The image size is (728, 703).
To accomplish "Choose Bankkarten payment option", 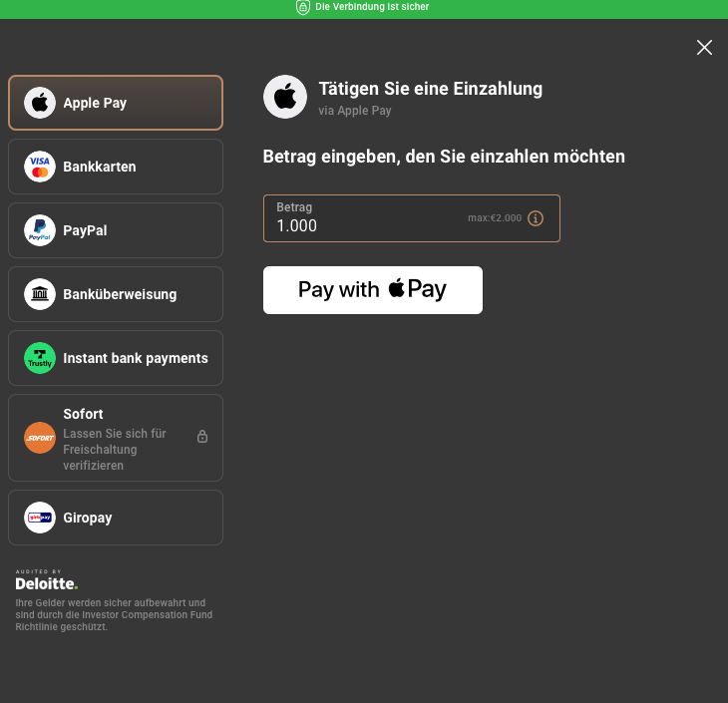I will click(116, 167).
